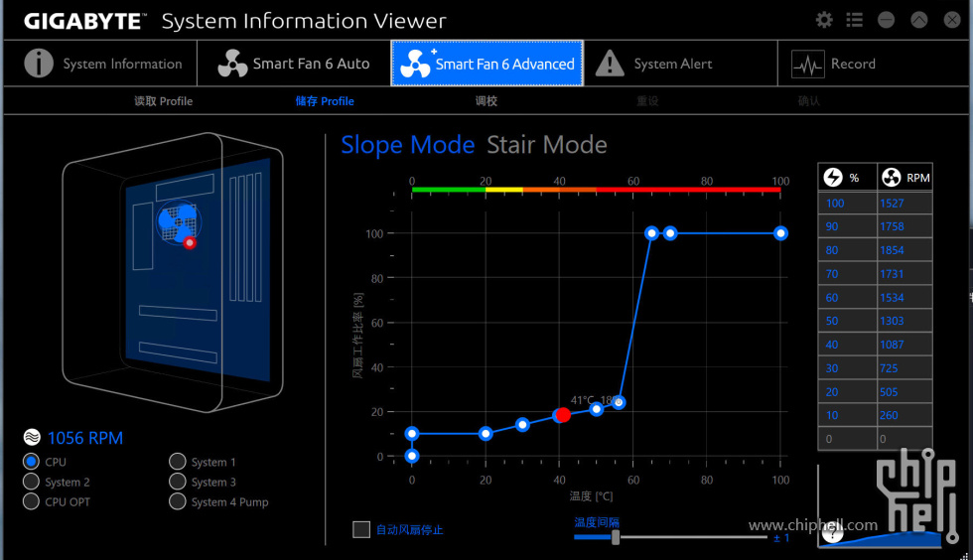This screenshot has width=973, height=560.
Task: Click the Record waveform icon
Action: coord(808,64)
